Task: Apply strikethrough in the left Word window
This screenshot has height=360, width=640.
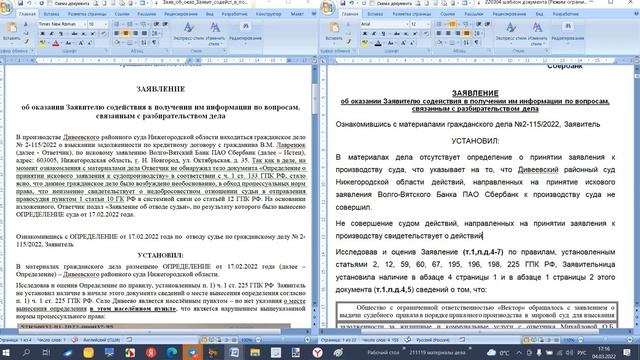Action: point(75,33)
